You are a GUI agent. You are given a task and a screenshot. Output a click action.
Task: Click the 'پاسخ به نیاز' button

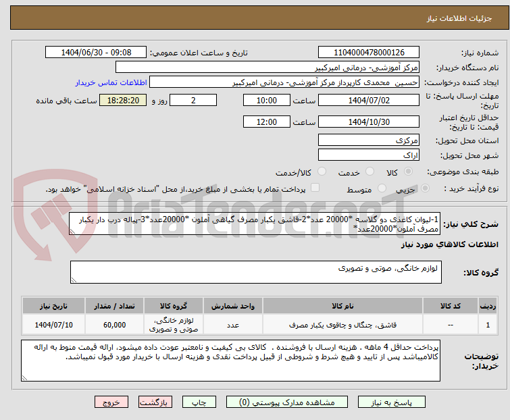pyautogui.click(x=391, y=402)
